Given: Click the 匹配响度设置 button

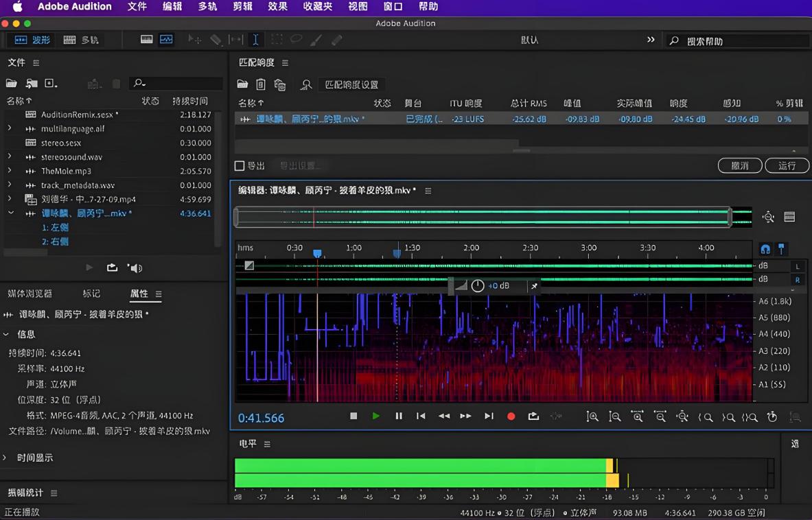Looking at the screenshot, I should coord(351,84).
